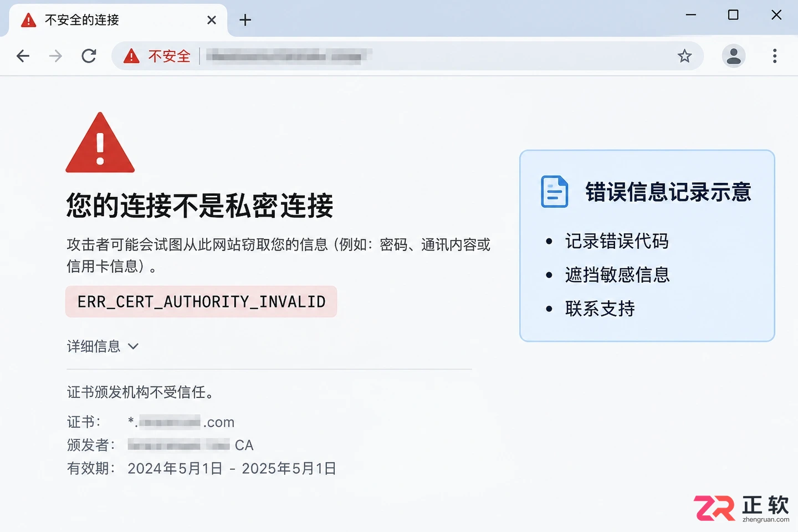This screenshot has height=532, width=798.
Task: Bookmark this page with the star icon
Action: pyautogui.click(x=685, y=56)
